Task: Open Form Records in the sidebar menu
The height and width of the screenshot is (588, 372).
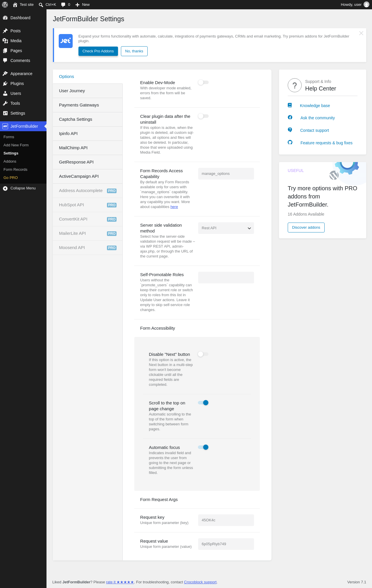Action: coord(15,170)
